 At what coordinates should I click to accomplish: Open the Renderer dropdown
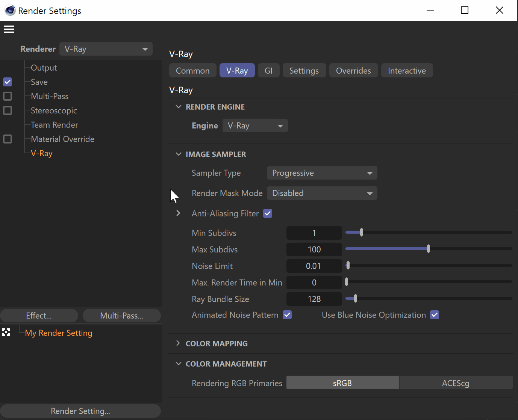pos(106,49)
